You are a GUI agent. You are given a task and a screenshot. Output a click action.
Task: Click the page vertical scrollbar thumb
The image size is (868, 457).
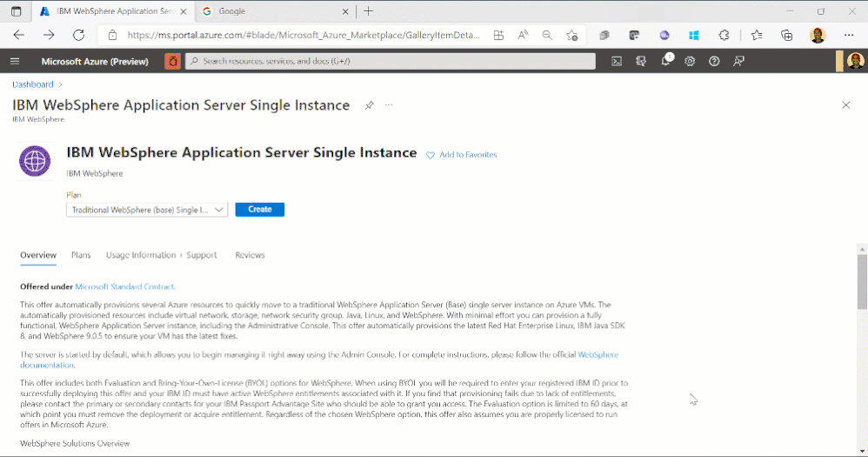click(x=862, y=282)
